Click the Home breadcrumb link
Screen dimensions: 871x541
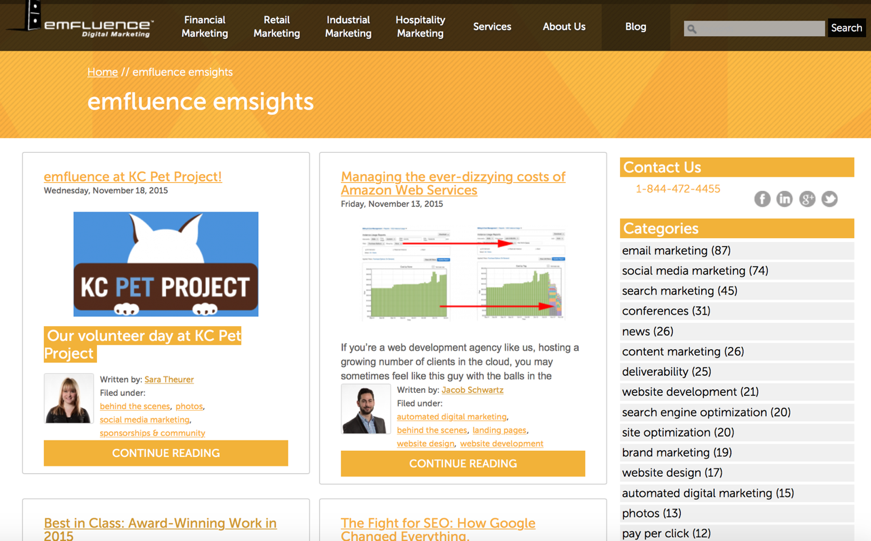102,72
